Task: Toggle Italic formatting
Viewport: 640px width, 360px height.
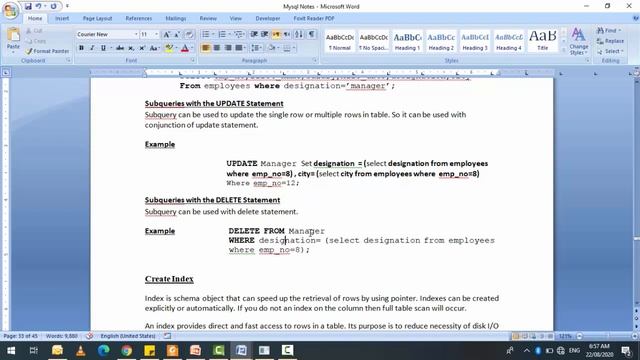Action: pyautogui.click(x=92, y=48)
